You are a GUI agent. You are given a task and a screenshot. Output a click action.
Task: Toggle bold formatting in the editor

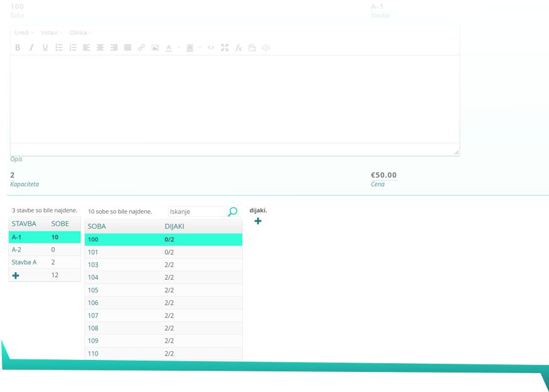pyautogui.click(x=18, y=48)
